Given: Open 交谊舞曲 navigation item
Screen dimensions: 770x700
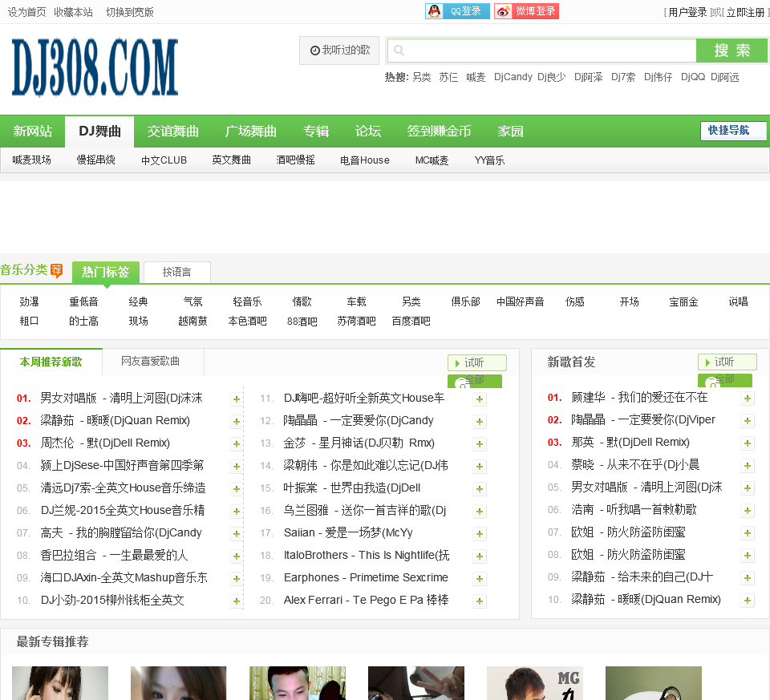Looking at the screenshot, I should tap(173, 132).
